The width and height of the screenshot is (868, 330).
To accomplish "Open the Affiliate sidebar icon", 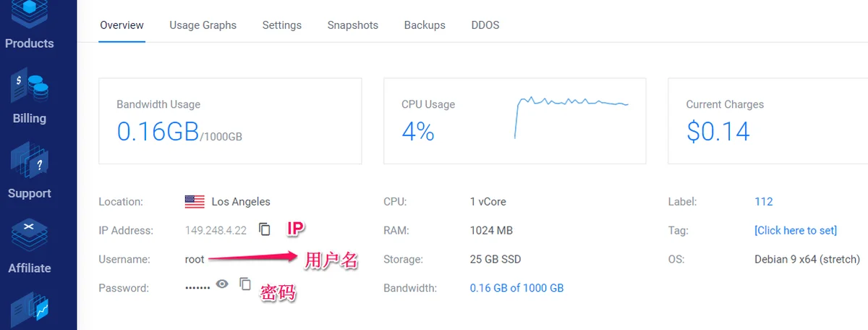I will [x=29, y=236].
